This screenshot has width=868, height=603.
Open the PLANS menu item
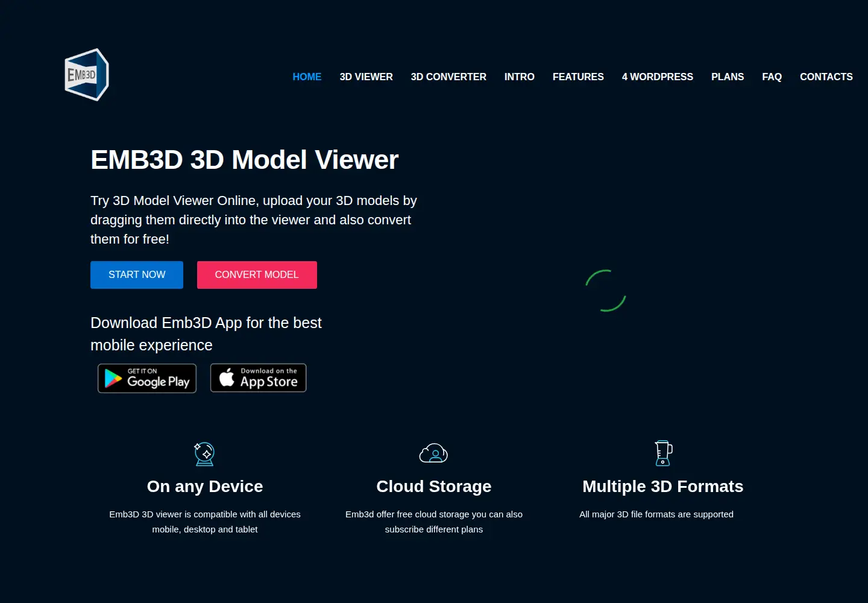tap(728, 77)
